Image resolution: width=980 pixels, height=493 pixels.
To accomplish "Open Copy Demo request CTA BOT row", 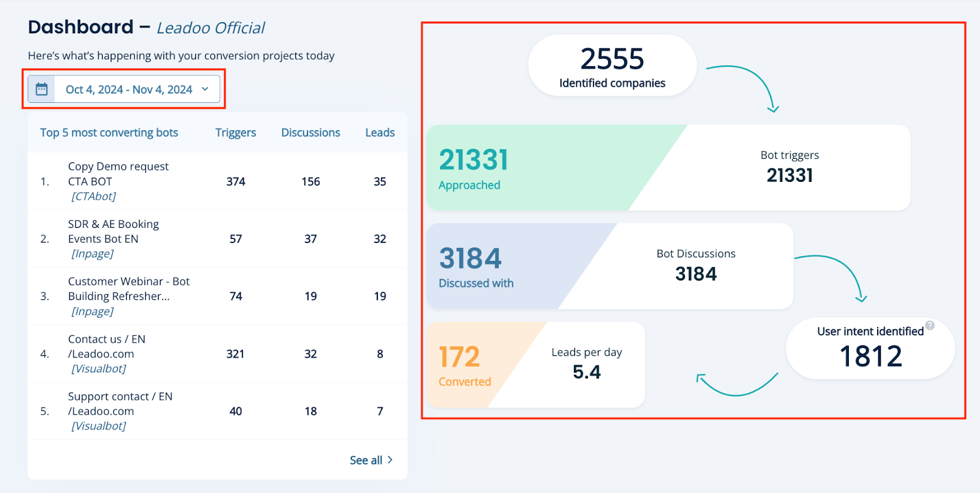I will click(217, 181).
